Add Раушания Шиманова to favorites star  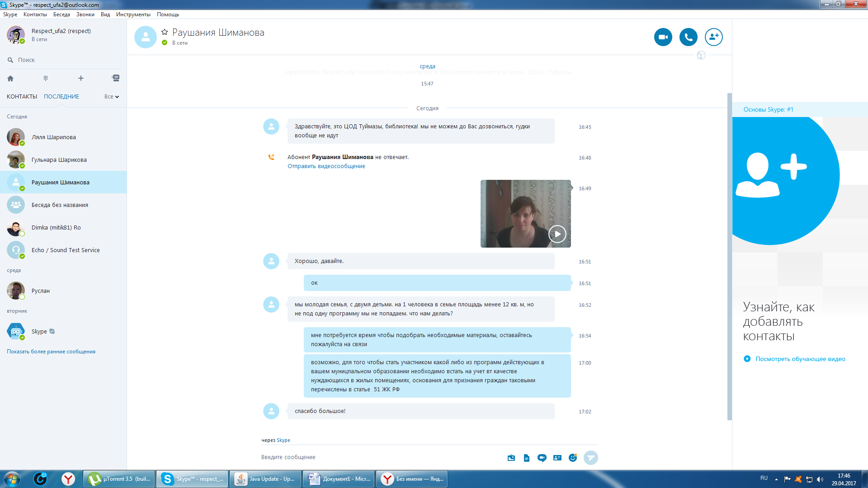(165, 32)
